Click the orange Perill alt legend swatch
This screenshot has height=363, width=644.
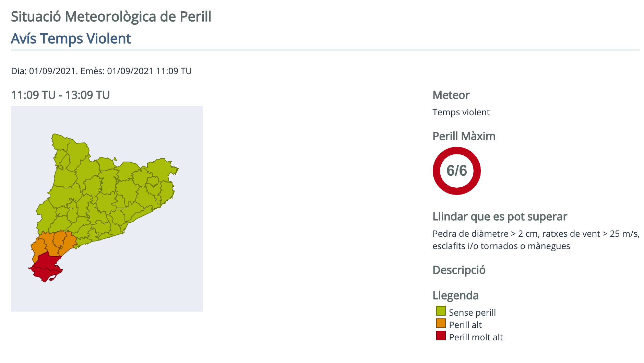[x=441, y=324]
